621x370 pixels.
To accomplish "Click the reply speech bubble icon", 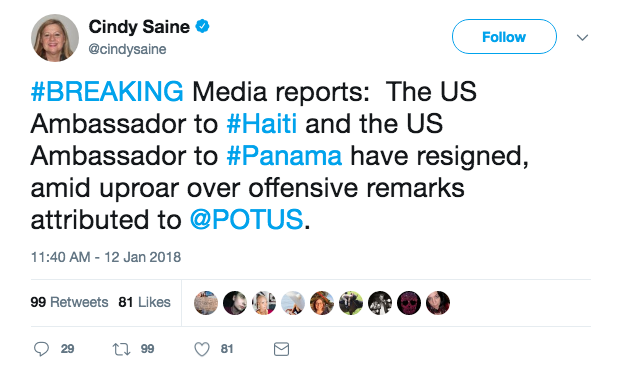I will [x=41, y=349].
